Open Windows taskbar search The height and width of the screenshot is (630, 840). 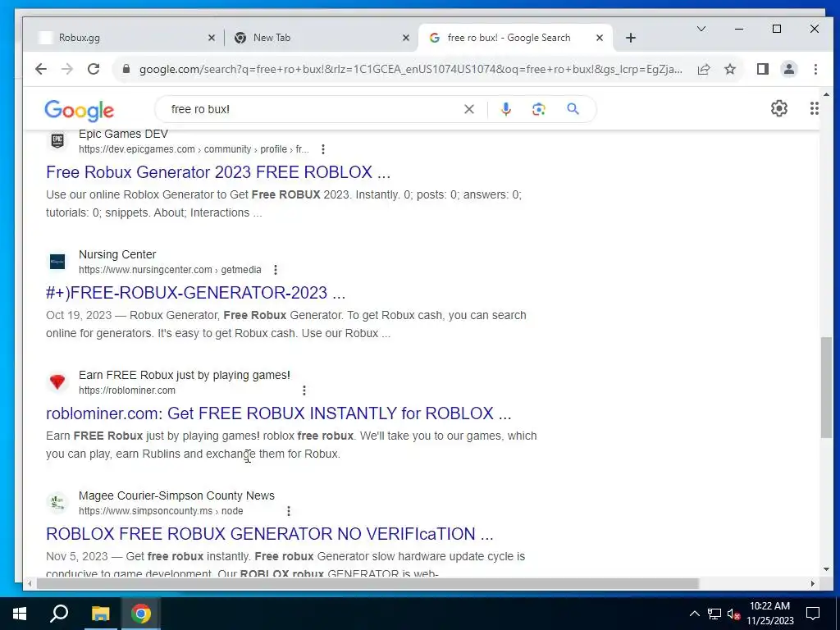pyautogui.click(x=59, y=614)
